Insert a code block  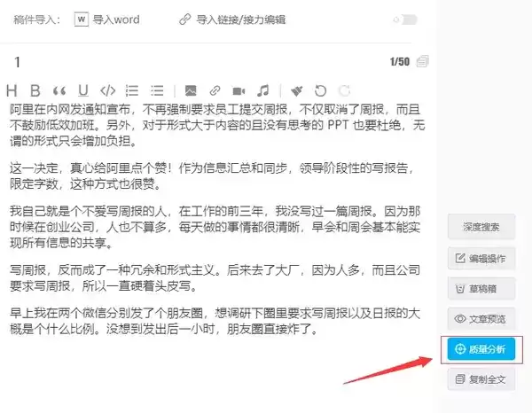point(107,90)
